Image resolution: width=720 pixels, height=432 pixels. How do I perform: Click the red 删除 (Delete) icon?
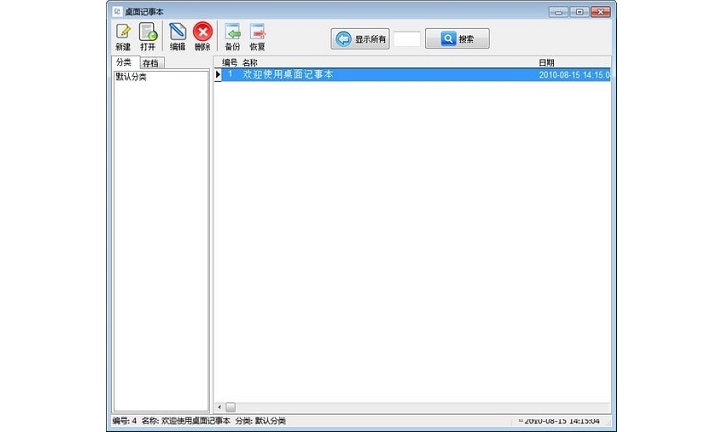(x=203, y=32)
